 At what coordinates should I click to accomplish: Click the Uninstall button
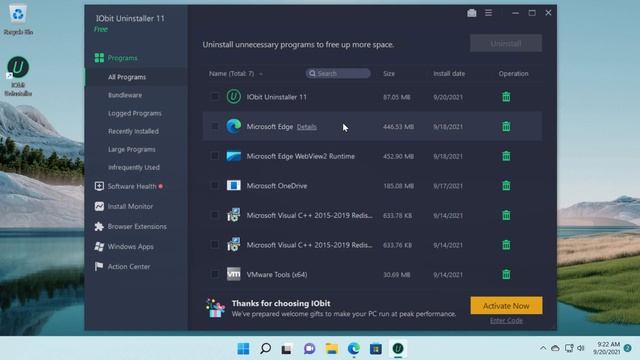click(x=506, y=43)
